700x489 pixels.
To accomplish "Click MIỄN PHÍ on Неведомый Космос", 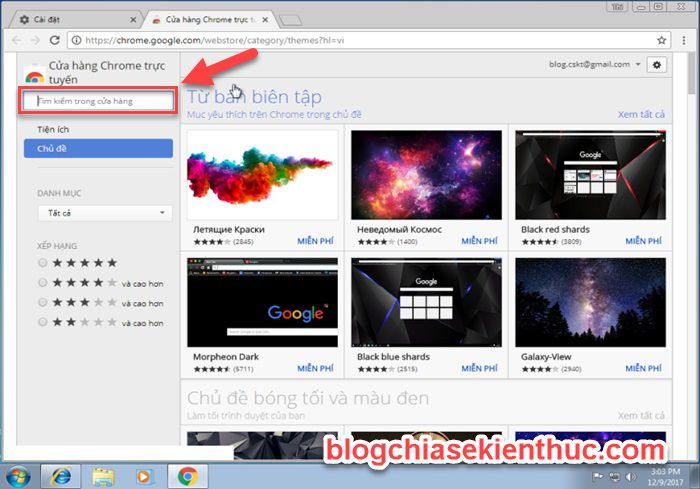I will point(479,241).
